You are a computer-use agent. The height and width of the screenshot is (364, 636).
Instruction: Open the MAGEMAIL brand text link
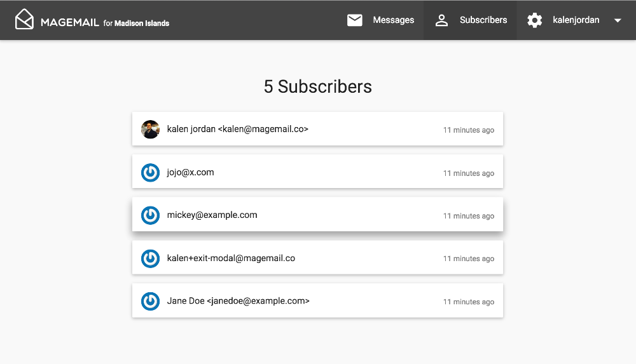click(x=69, y=22)
